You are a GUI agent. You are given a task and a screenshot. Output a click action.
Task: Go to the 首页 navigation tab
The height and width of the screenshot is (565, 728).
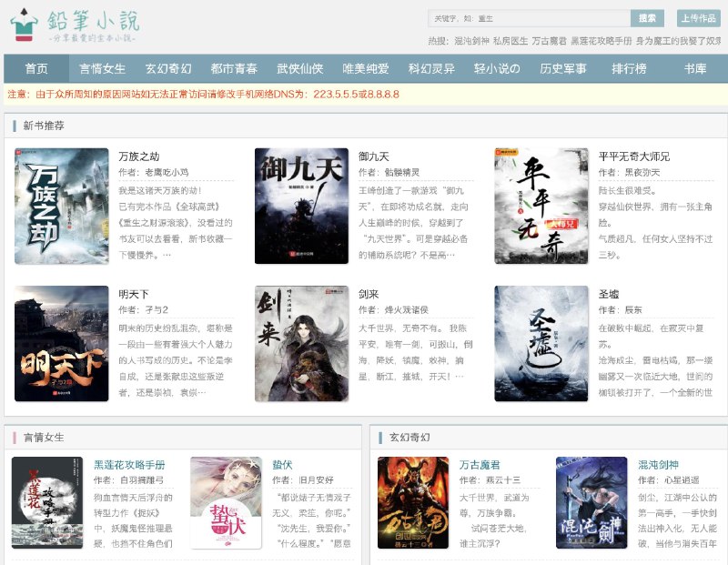pos(36,69)
